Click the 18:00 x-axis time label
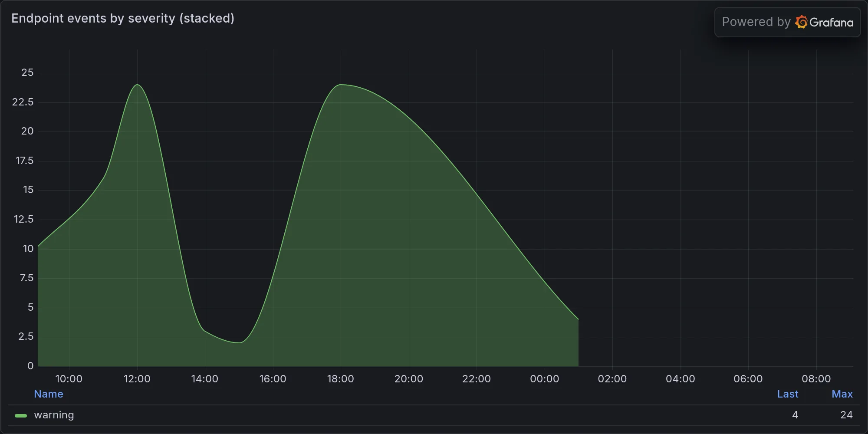Screen dimensions: 868x434 341,379
